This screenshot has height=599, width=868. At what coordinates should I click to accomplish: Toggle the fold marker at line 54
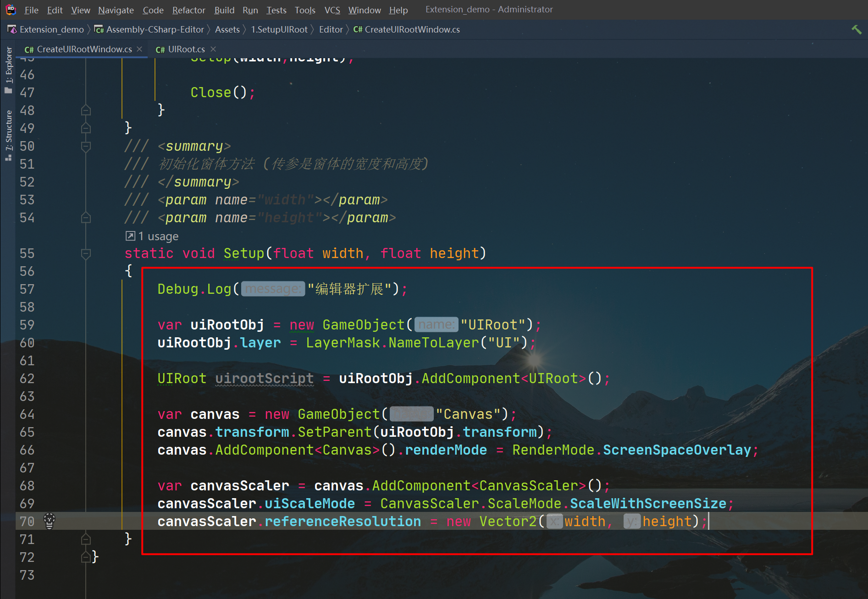pos(86,218)
